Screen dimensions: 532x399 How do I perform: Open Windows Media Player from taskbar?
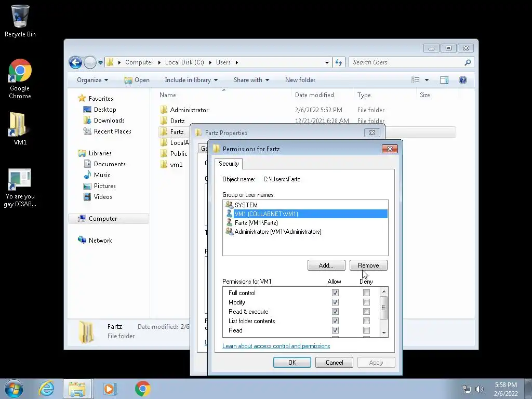pyautogui.click(x=109, y=389)
